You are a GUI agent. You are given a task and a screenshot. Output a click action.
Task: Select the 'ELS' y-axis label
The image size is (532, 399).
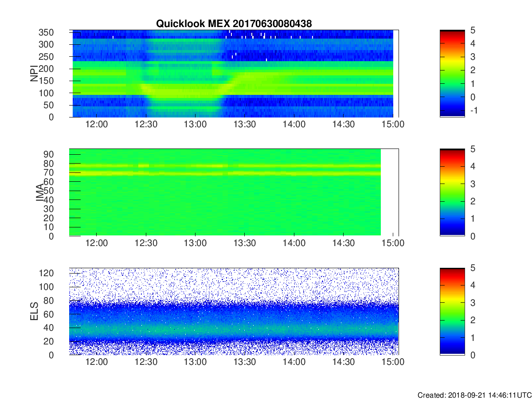(35, 311)
